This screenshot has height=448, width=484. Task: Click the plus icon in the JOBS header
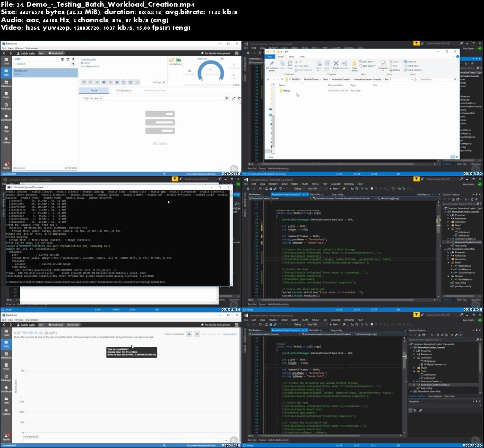(73, 59)
